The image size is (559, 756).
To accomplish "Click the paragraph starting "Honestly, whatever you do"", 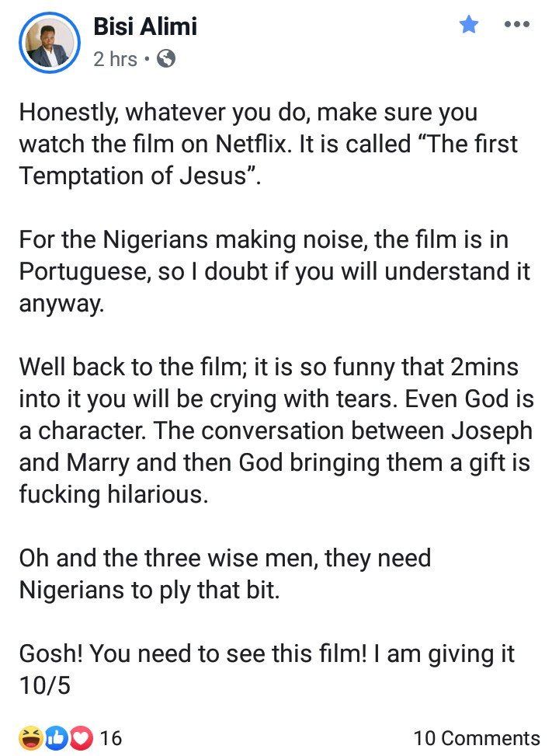I will coord(269,144).
